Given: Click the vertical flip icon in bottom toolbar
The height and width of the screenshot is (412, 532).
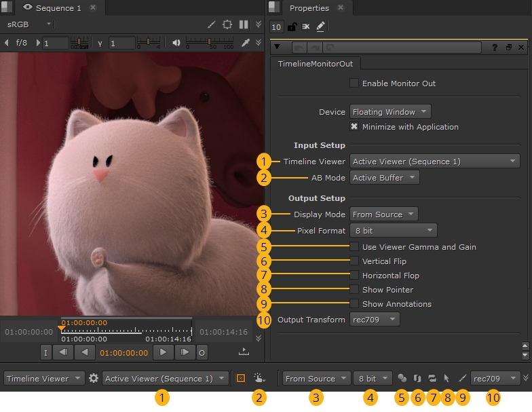Looking at the screenshot, I should (417, 379).
